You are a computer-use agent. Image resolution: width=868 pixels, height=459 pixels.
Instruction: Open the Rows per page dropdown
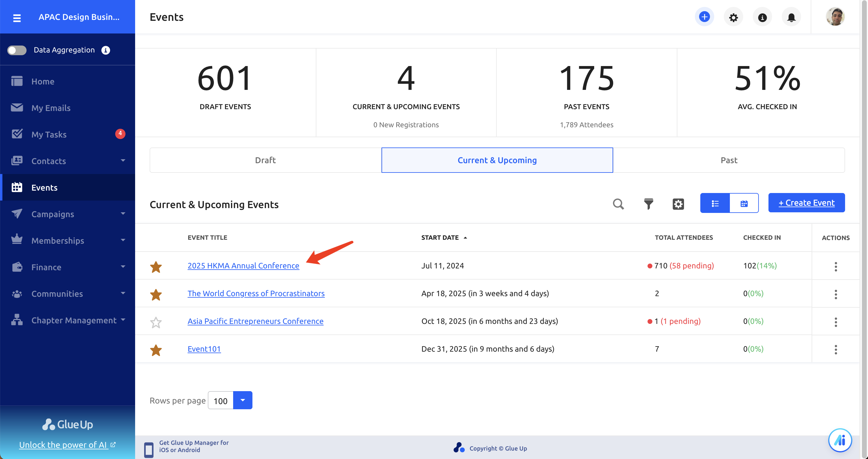click(x=242, y=400)
